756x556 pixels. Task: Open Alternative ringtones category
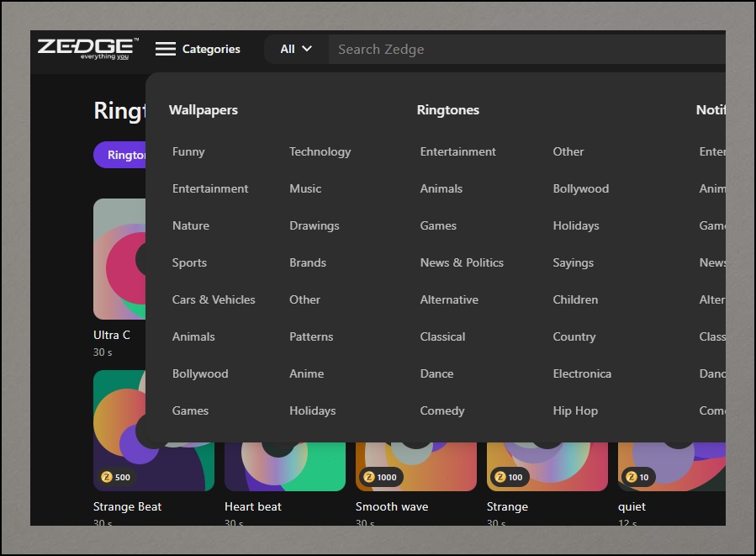coord(449,299)
